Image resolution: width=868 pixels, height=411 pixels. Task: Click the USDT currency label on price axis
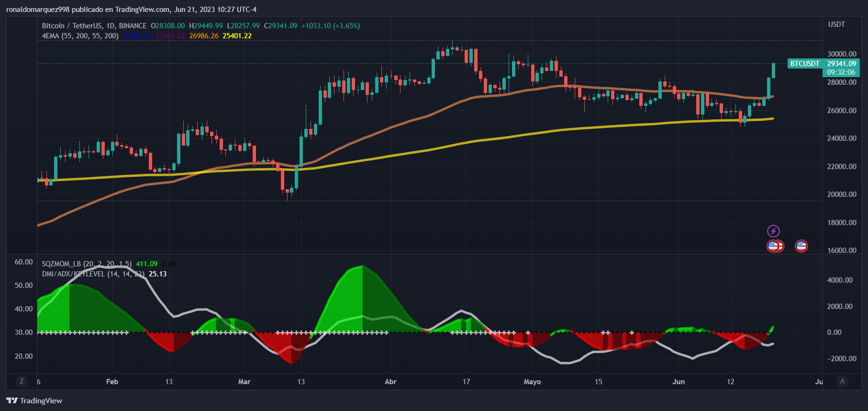(836, 24)
